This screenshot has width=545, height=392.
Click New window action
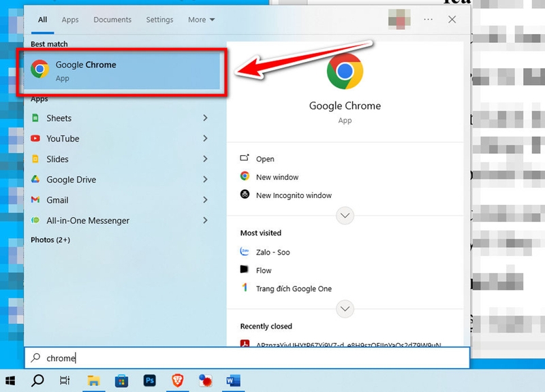[277, 177]
